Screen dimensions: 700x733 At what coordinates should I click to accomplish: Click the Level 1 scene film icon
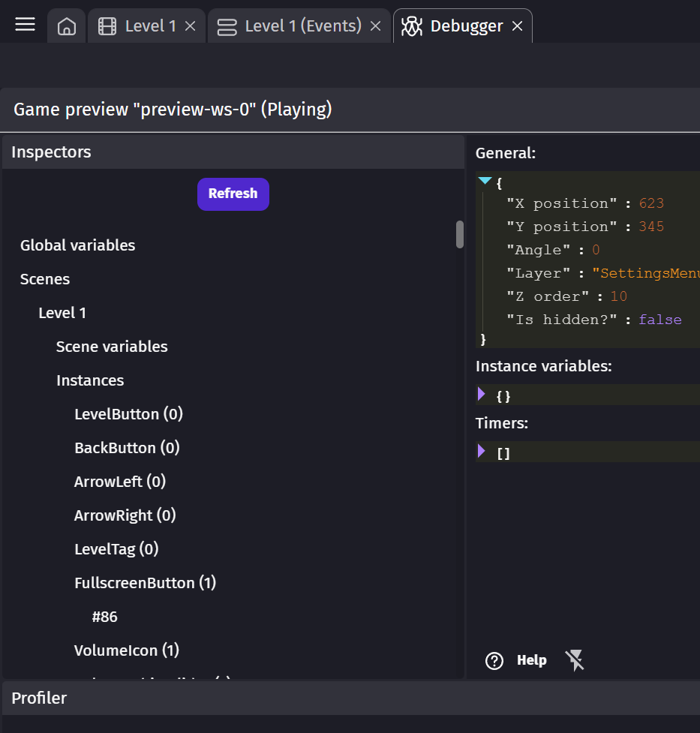pos(107,27)
